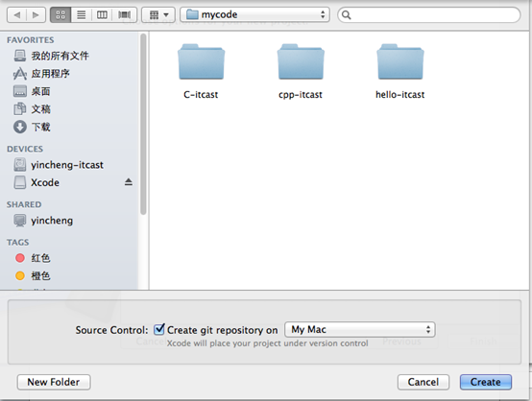
Task: Open the item arrangement dropdown
Action: [x=158, y=15]
